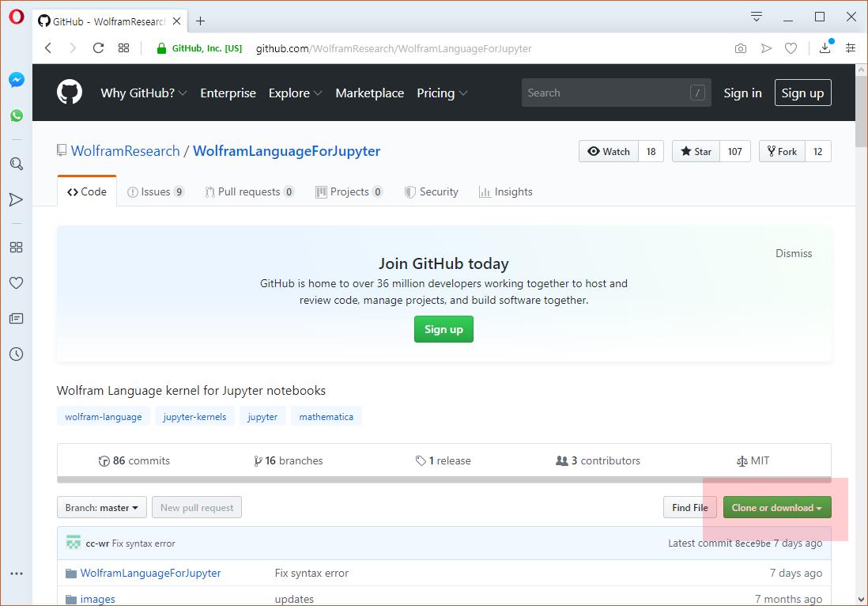Switch to Projects tab
Image resolution: width=868 pixels, height=606 pixels.
point(349,191)
